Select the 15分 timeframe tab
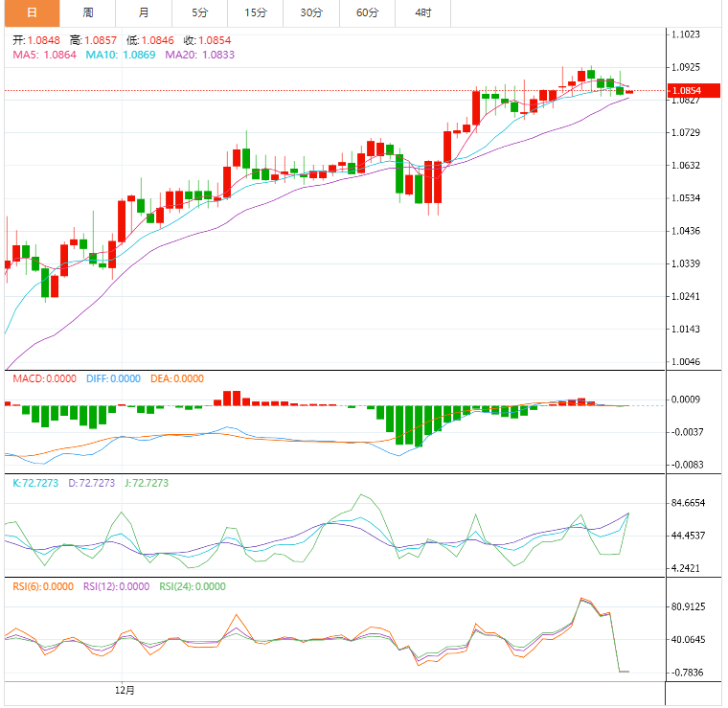The image size is (728, 708). 256,12
